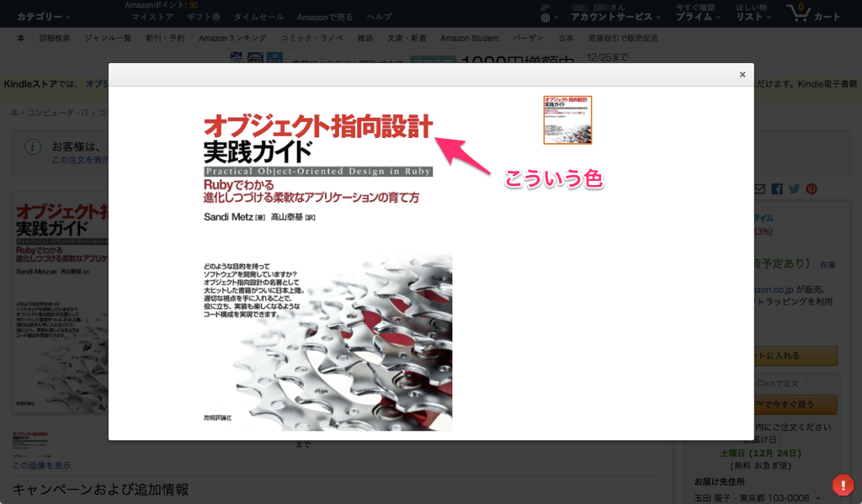Open Amazonで売る link
This screenshot has width=862, height=504.
325,17
